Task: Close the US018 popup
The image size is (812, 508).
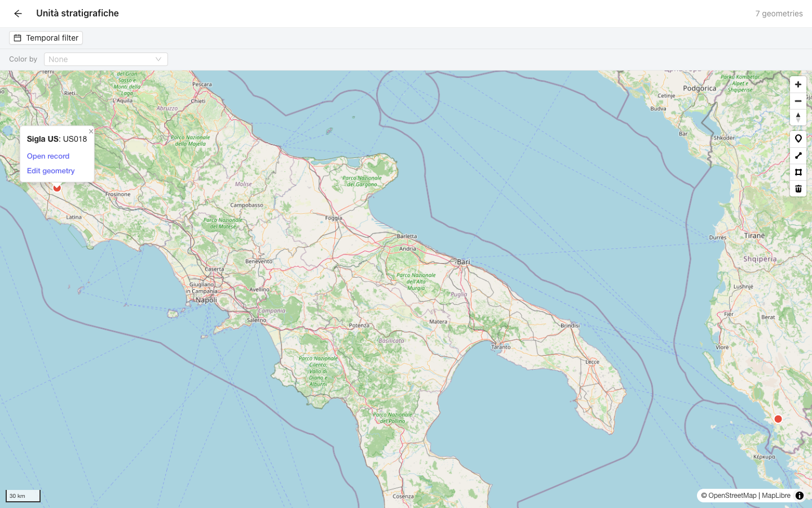Action: 91,132
